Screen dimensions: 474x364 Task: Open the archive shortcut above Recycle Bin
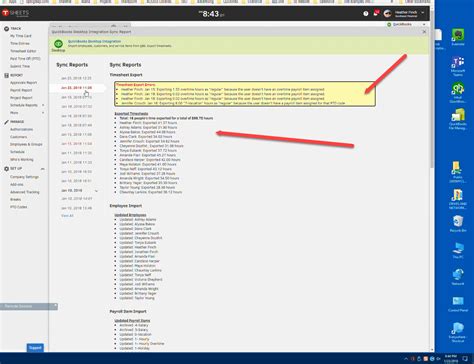[x=457, y=199]
